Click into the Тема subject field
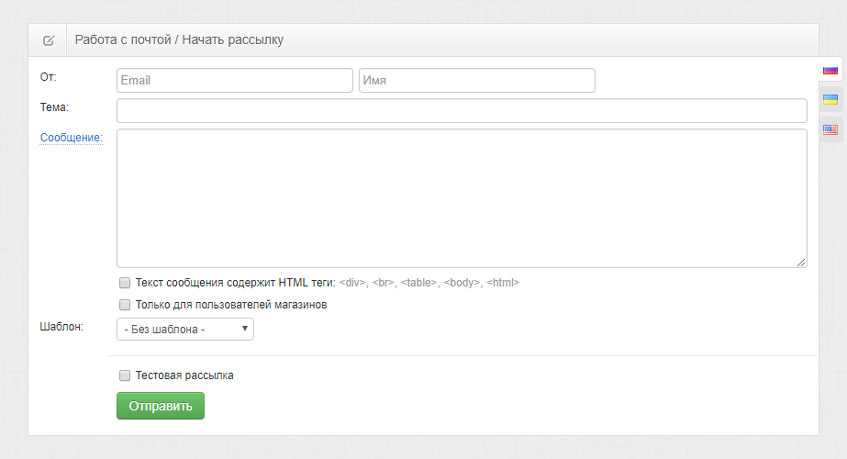847x459 pixels. click(462, 111)
